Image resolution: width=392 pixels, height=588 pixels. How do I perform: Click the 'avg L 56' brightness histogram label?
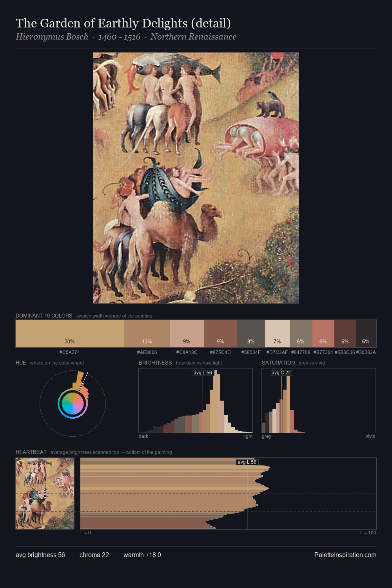point(203,373)
